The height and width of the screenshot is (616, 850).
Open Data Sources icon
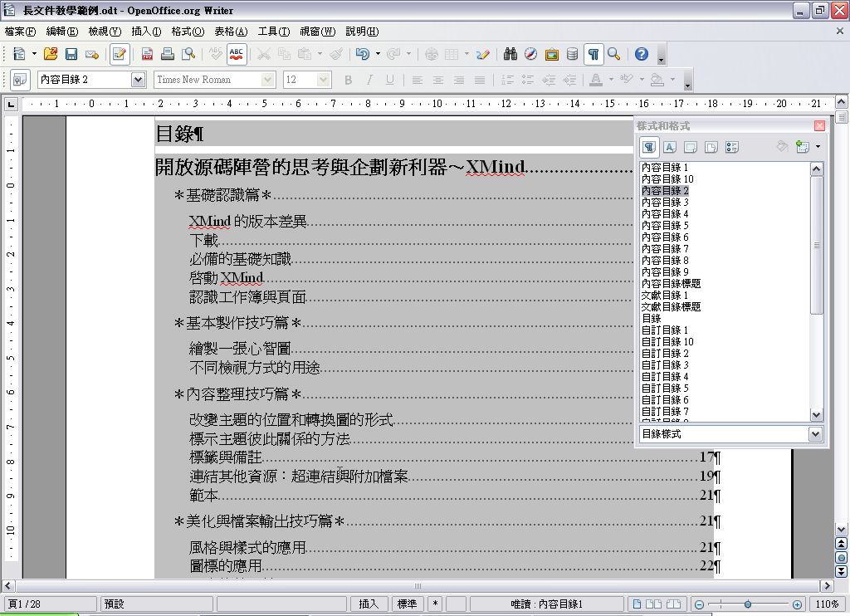[x=572, y=54]
